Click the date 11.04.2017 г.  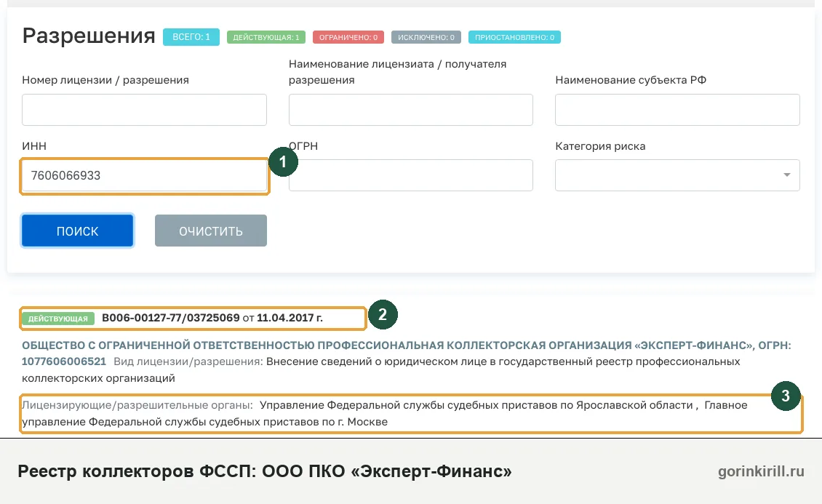[x=290, y=318]
